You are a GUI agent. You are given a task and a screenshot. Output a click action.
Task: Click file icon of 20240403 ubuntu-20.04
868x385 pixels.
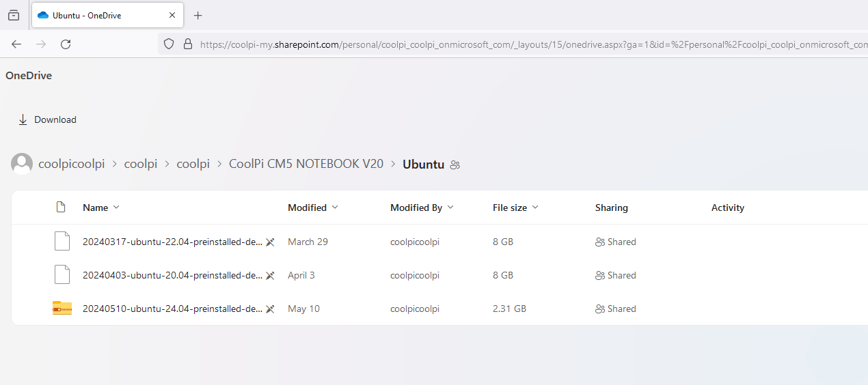[62, 275]
